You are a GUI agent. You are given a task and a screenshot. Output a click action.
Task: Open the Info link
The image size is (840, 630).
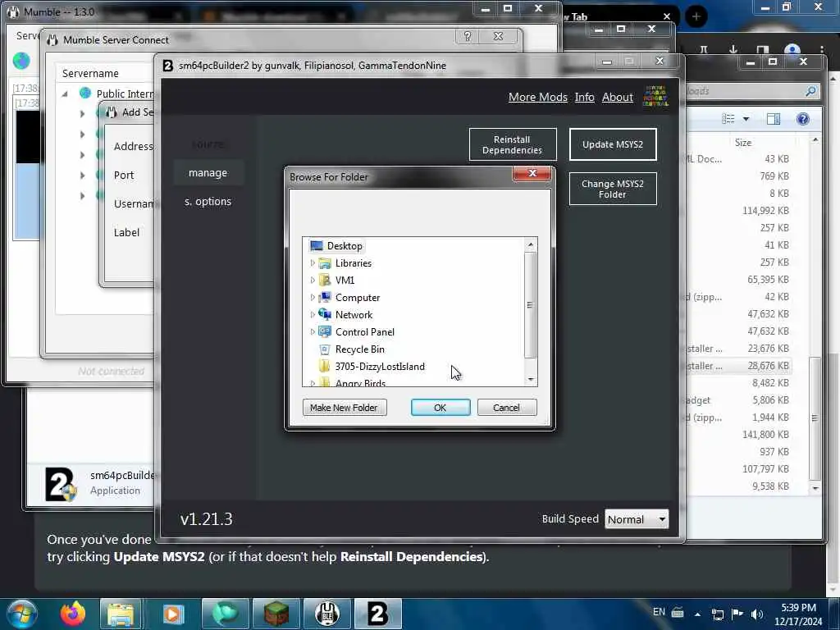click(584, 97)
